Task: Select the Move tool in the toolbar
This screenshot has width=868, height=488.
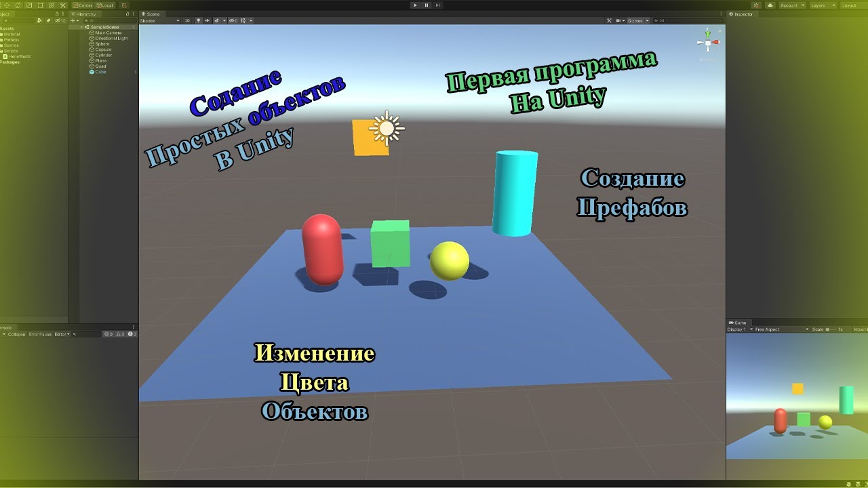Action: click(7, 5)
